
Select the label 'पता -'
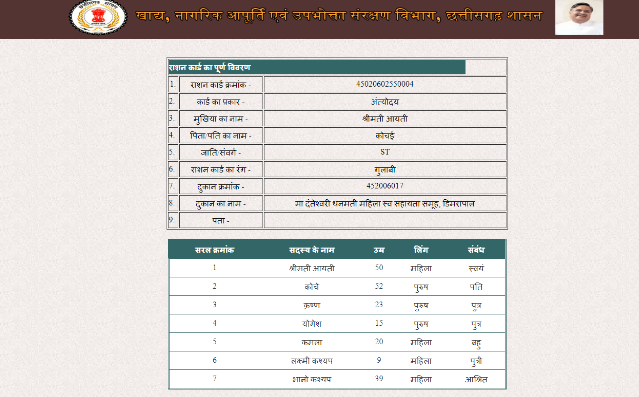pos(220,221)
